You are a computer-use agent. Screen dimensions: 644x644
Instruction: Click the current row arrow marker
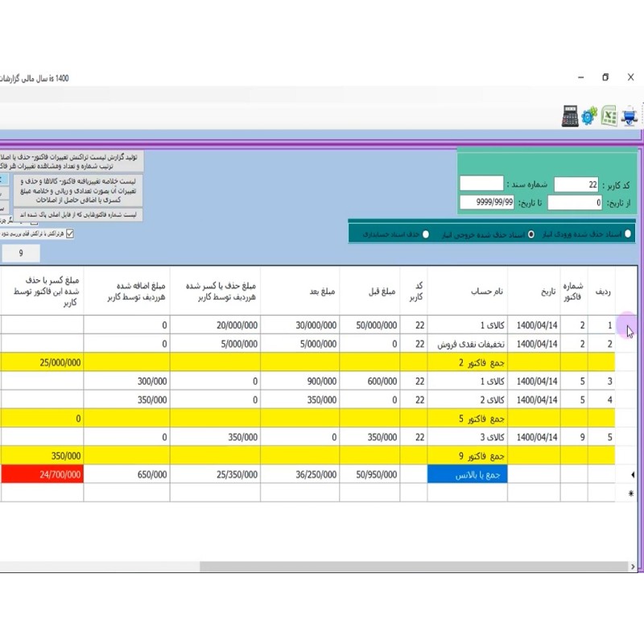point(631,475)
